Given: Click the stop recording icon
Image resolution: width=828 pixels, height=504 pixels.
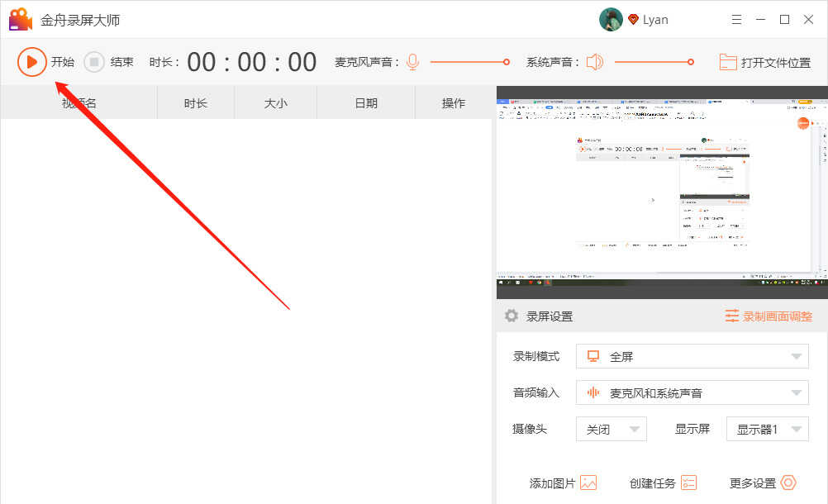Looking at the screenshot, I should point(94,62).
